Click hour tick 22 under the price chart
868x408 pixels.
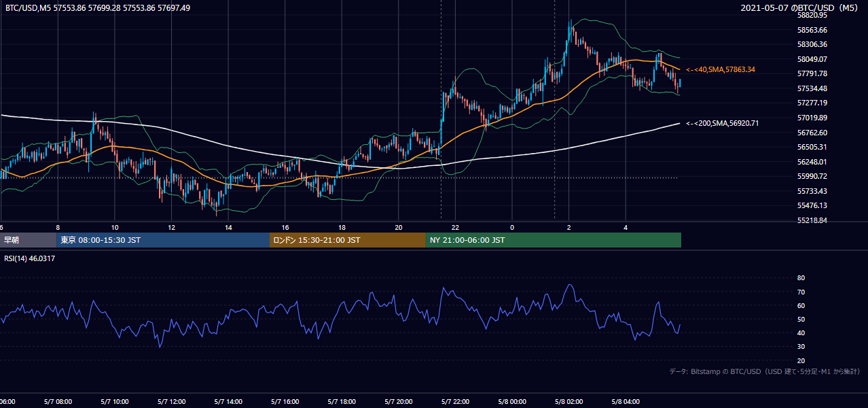[455, 227]
